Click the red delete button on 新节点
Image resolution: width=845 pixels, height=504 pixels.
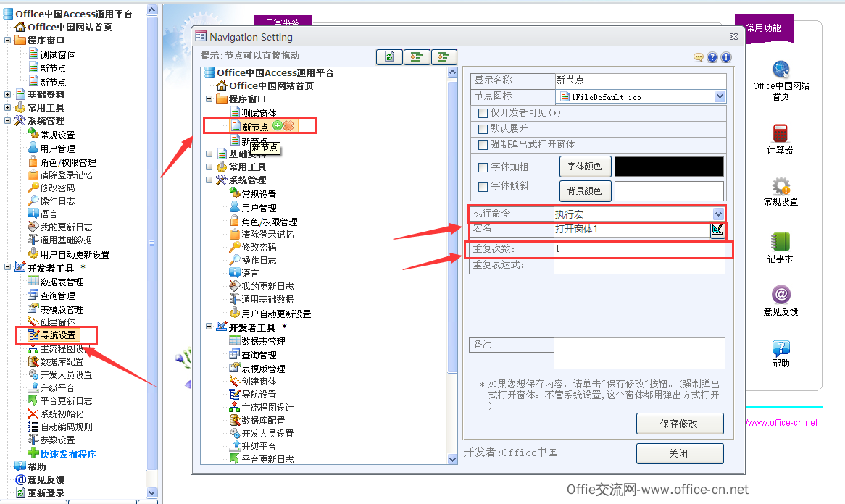[288, 125]
